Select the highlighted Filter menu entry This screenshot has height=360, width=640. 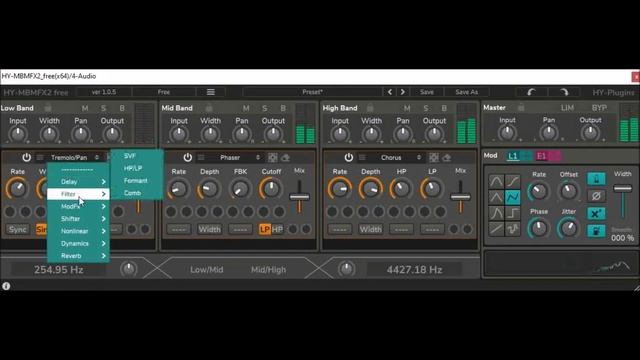78,194
